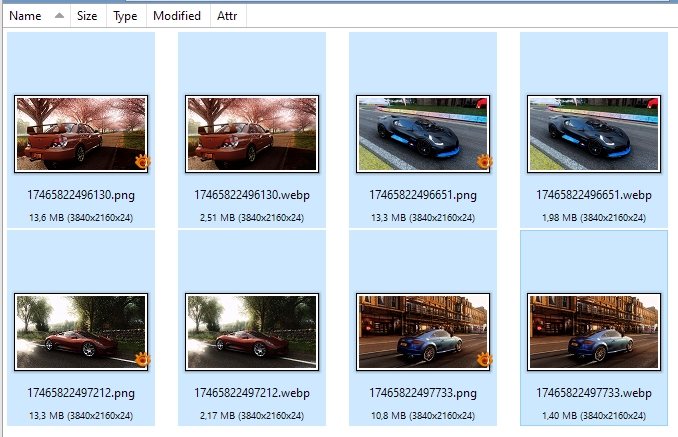Click file name 17465822497733.webp

(594, 393)
